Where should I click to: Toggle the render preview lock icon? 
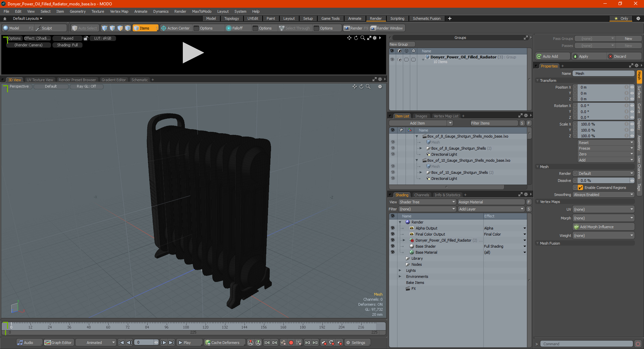click(86, 38)
